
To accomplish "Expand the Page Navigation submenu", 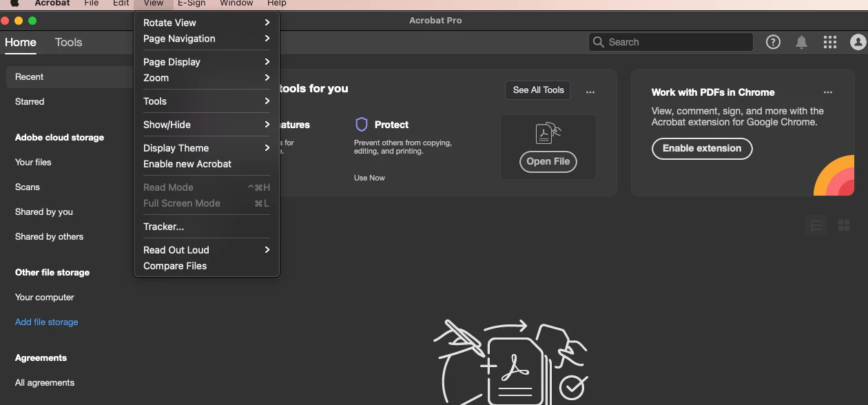I will coord(206,39).
